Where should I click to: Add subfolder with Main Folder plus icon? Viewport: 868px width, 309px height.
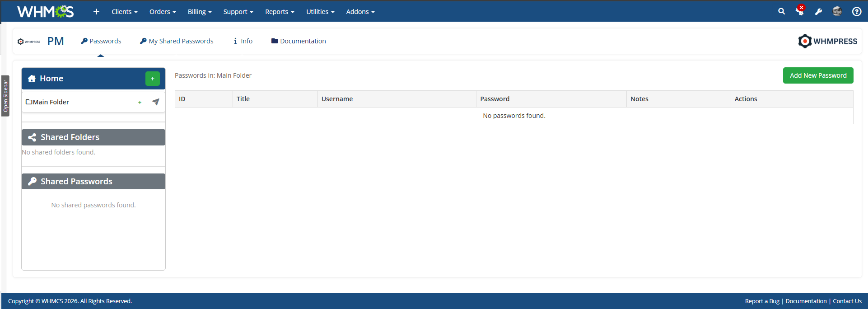coord(140,103)
